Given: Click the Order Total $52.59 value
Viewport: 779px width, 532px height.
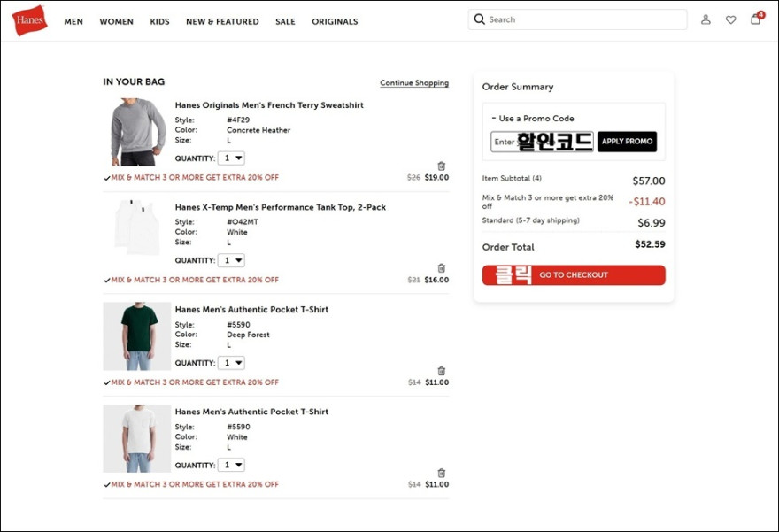Looking at the screenshot, I should click(650, 244).
